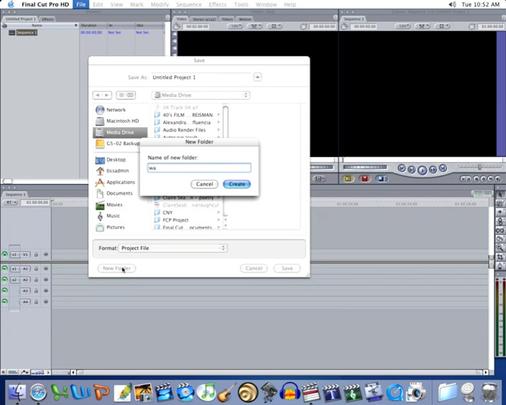
Task: Open the Final Cut Pro HD menu
Action: point(45,4)
